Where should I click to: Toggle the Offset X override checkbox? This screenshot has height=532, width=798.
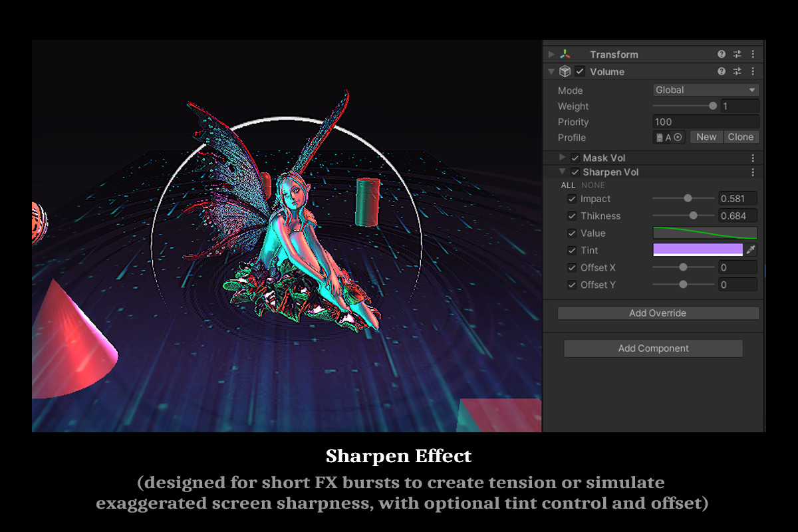[x=573, y=267]
